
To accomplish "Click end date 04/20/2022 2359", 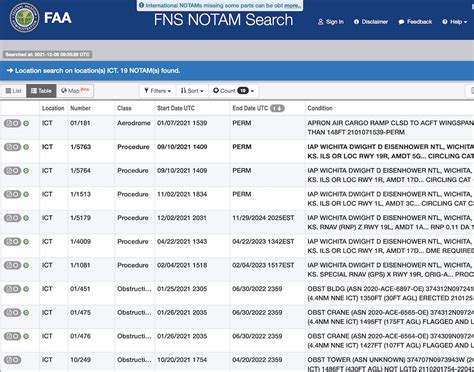I will coord(257,360).
